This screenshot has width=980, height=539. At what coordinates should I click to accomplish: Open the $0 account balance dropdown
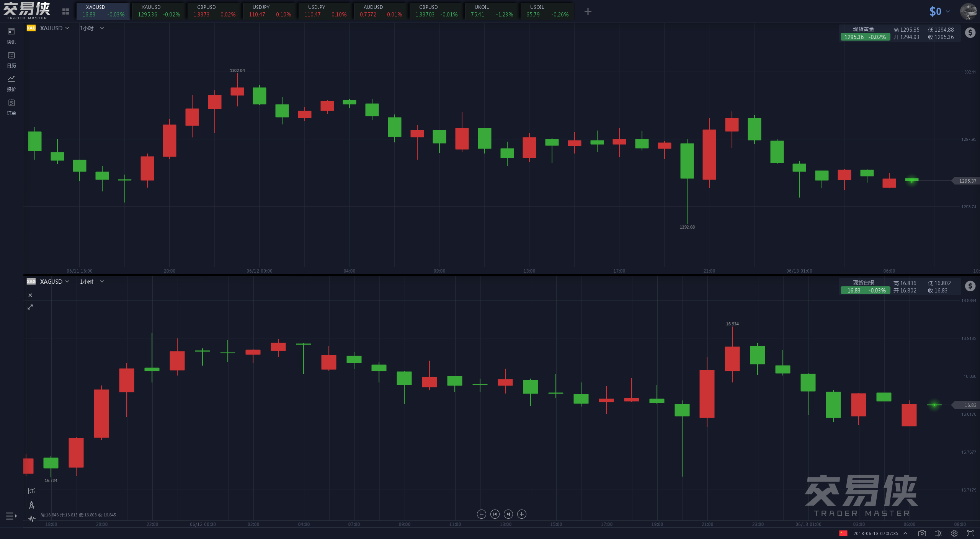pos(939,11)
